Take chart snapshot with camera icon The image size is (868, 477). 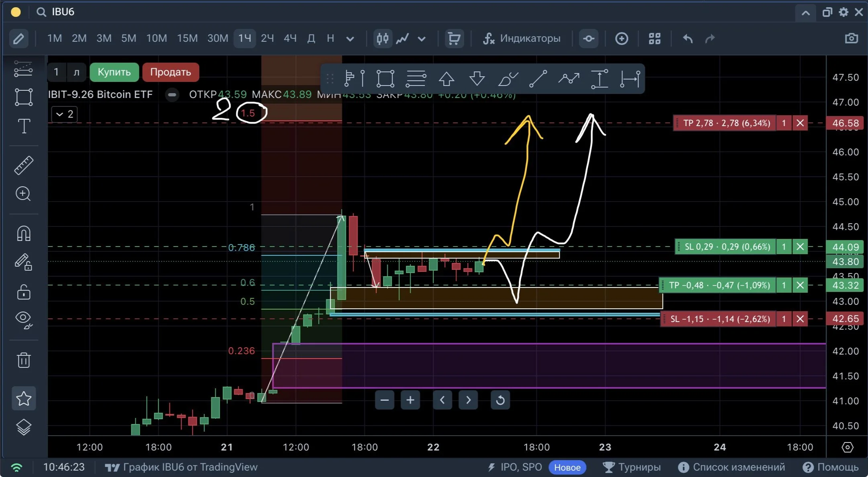[x=851, y=39]
